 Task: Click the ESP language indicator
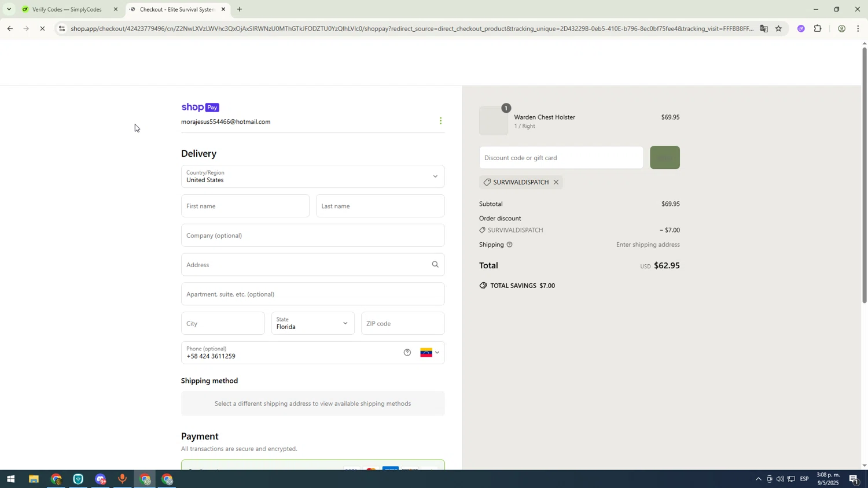[x=804, y=479]
